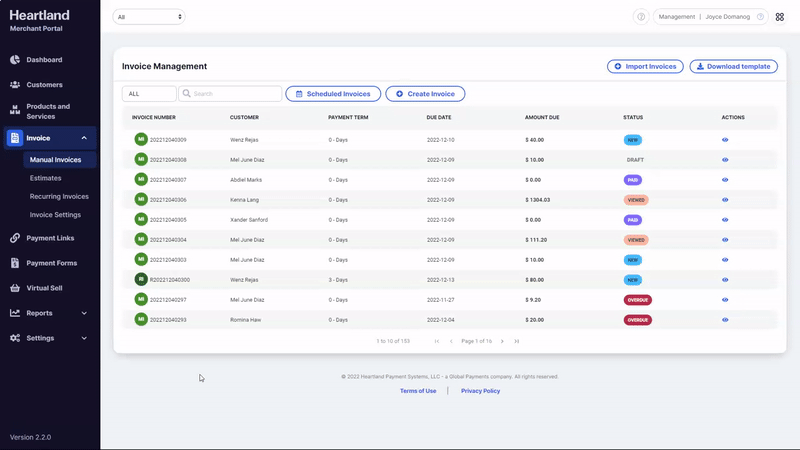800x450 pixels.
Task: Open the All merchant dropdown at top
Action: click(x=148, y=17)
